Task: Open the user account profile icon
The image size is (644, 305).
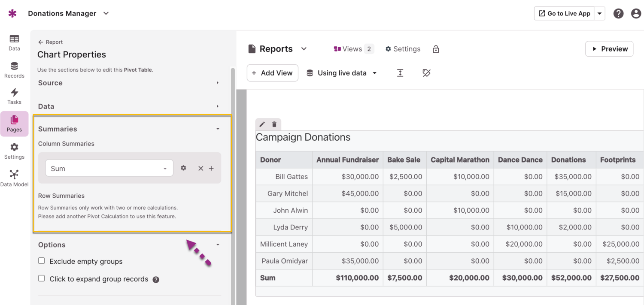Action: [636, 14]
